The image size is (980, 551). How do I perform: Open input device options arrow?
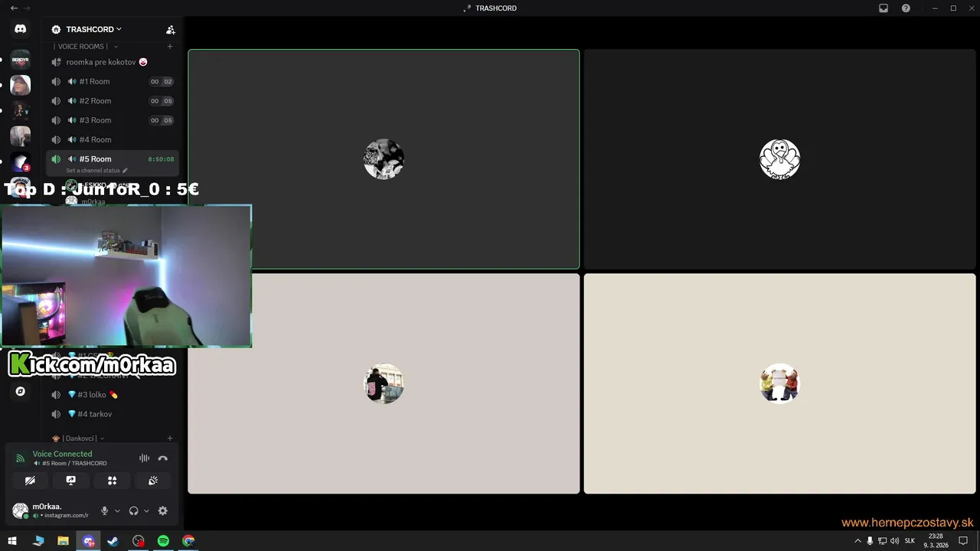coord(117,510)
